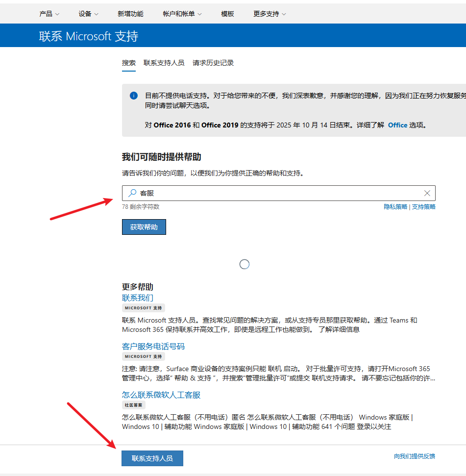This screenshot has width=466, height=476.
Task: Open the 联系我们 result link
Action: point(137,298)
